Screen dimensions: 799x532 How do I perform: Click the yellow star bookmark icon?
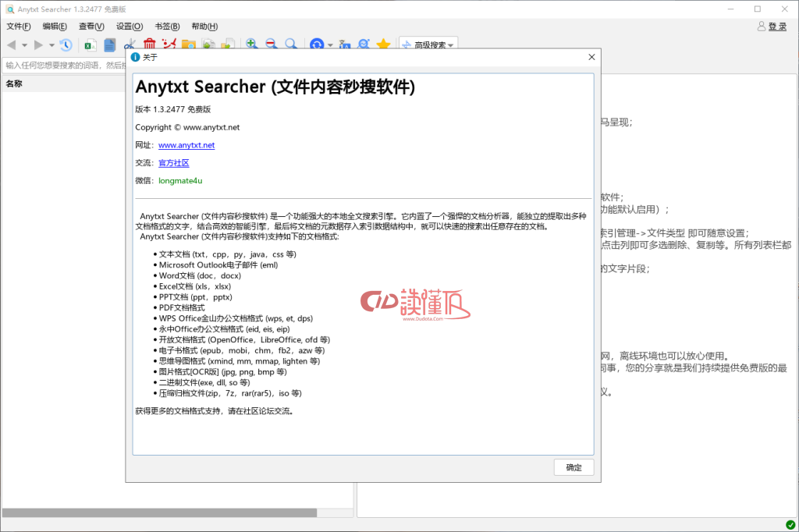point(383,44)
